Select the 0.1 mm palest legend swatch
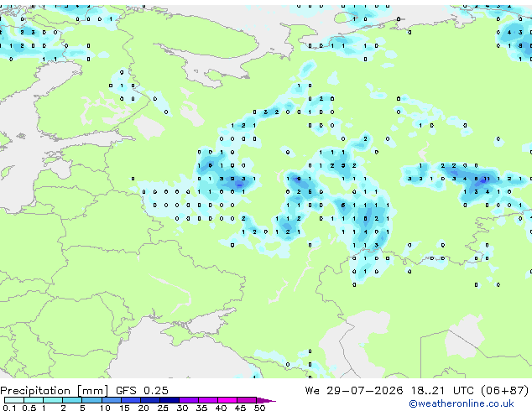 click(14, 400)
